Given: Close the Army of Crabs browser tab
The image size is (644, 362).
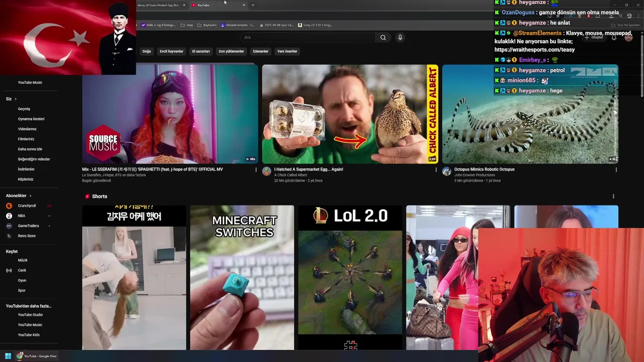Looking at the screenshot, I should point(184,5).
